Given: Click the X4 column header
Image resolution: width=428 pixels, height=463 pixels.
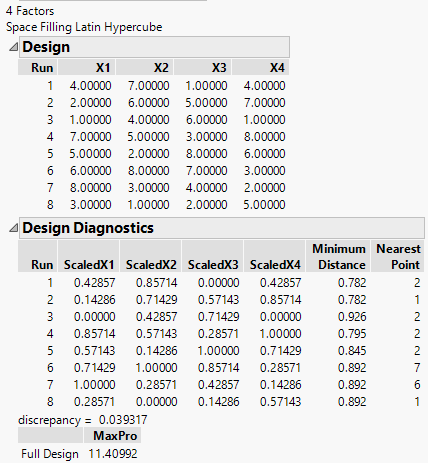Looking at the screenshot, I should [261, 68].
